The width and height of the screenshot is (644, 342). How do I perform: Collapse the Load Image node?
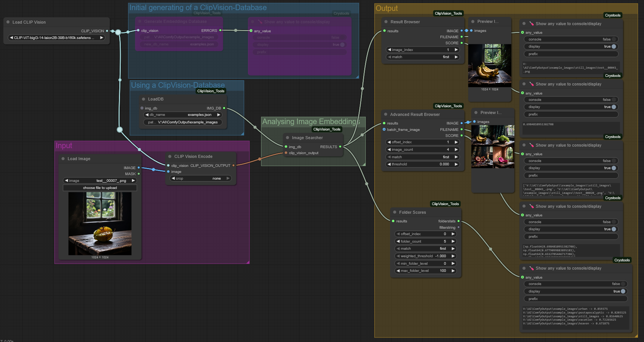[x=63, y=159]
